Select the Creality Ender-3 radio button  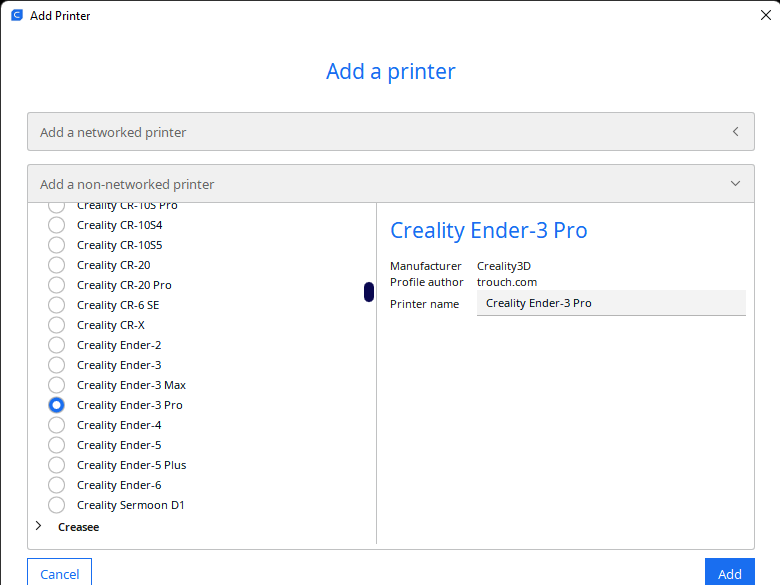click(x=57, y=365)
